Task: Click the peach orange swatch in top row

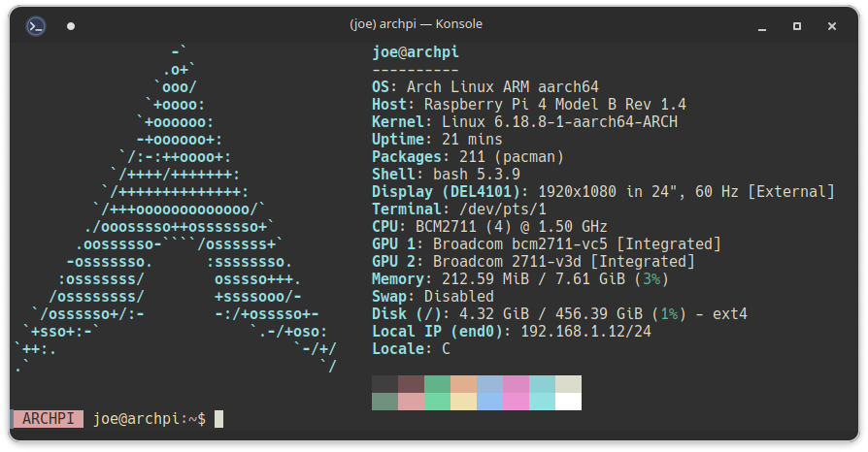Action: pos(463,383)
